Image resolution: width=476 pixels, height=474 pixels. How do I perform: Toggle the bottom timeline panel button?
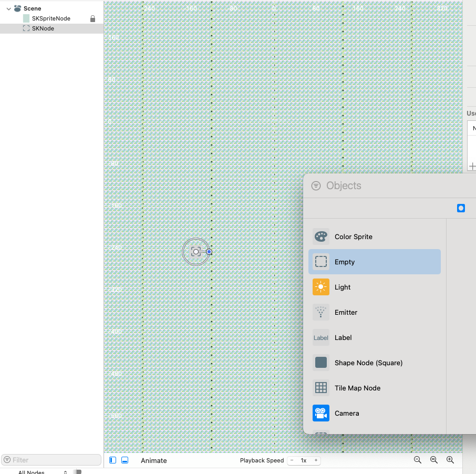pyautogui.click(x=125, y=460)
